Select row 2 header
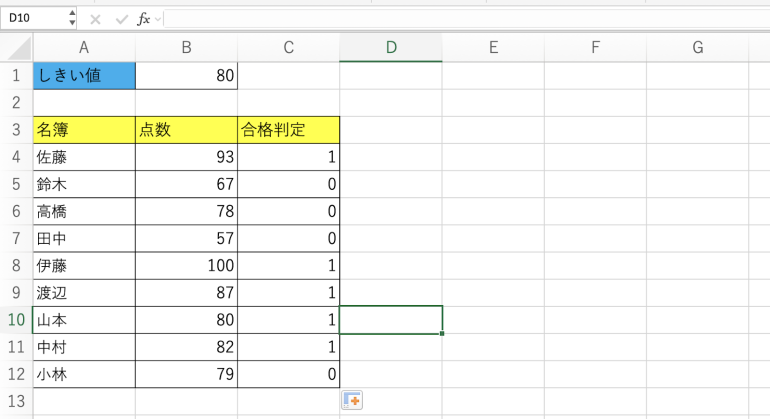This screenshot has width=770, height=419. 16,103
